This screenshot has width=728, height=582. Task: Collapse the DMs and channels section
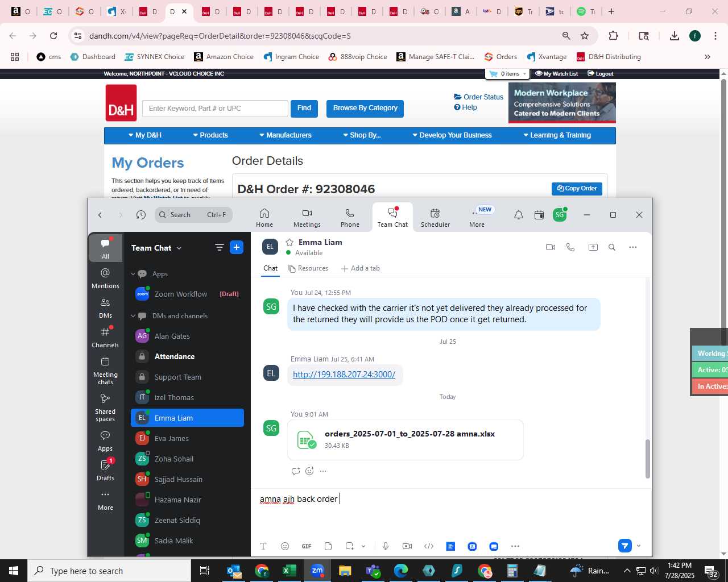133,316
